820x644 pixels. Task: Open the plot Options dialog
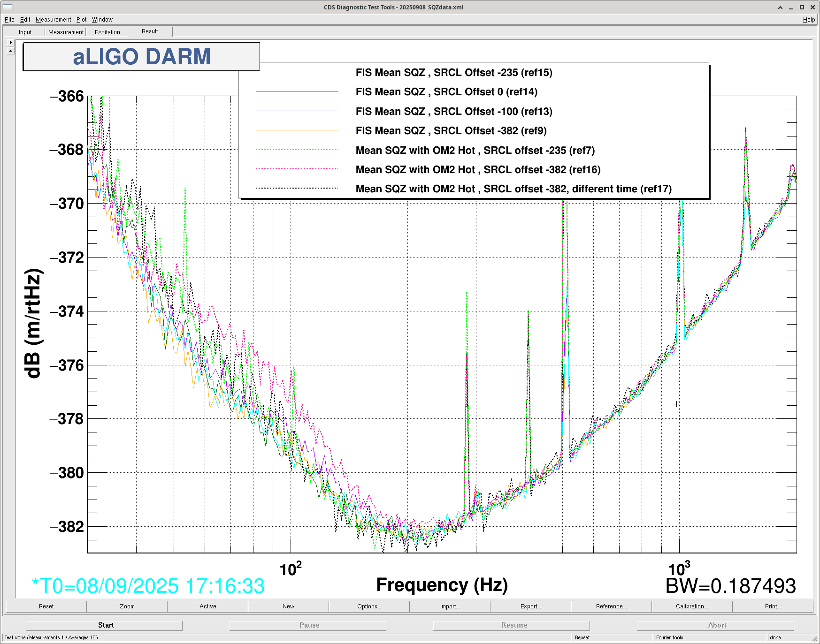[369, 606]
